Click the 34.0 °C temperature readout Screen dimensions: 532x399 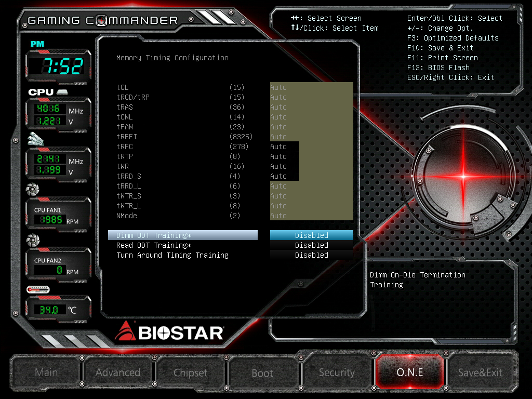point(49,310)
